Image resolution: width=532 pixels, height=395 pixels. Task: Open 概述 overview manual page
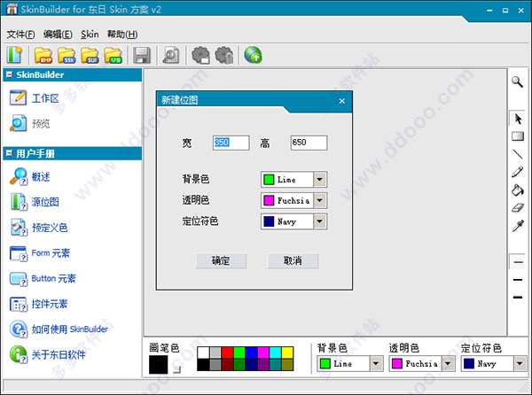point(30,176)
